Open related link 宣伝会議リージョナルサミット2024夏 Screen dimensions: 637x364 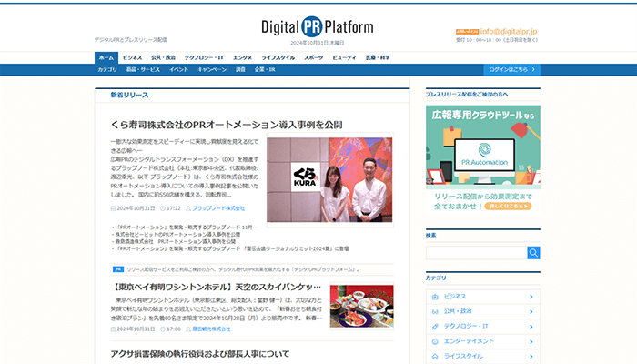232,248
